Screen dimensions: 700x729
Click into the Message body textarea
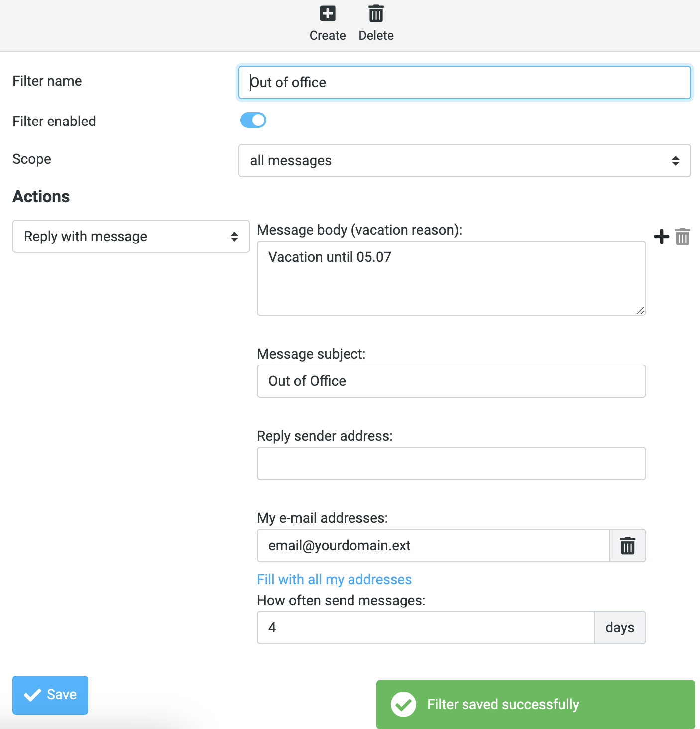(x=452, y=278)
